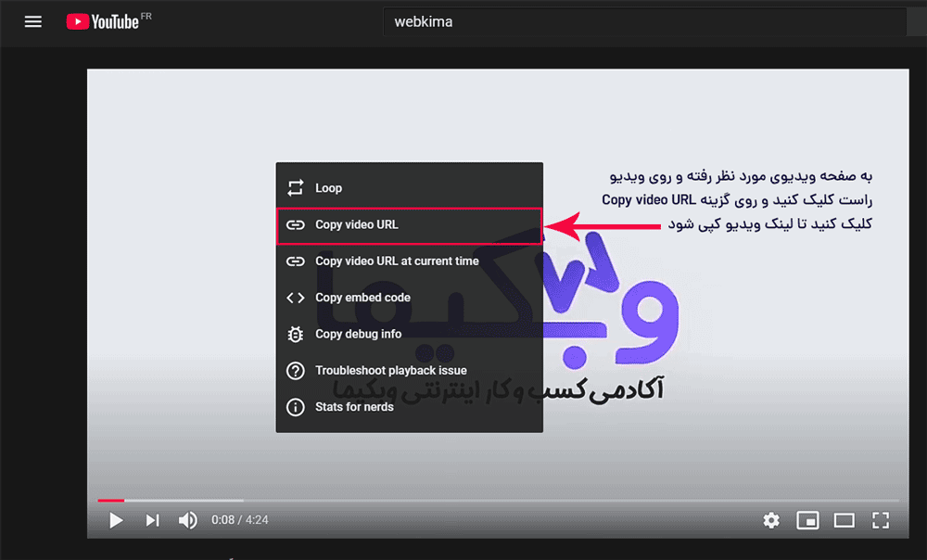
Task: Select Loop from the context menu
Action: pyautogui.click(x=409, y=188)
